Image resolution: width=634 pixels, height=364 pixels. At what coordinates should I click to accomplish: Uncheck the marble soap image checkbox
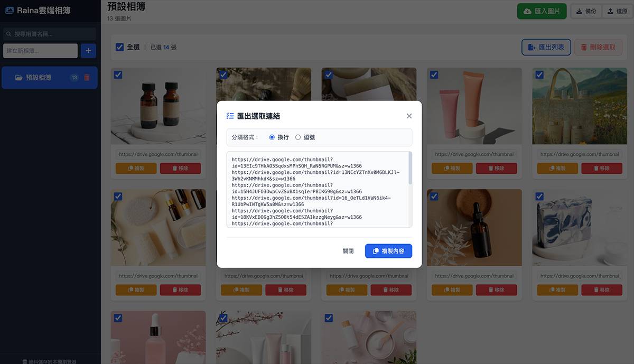click(x=539, y=197)
